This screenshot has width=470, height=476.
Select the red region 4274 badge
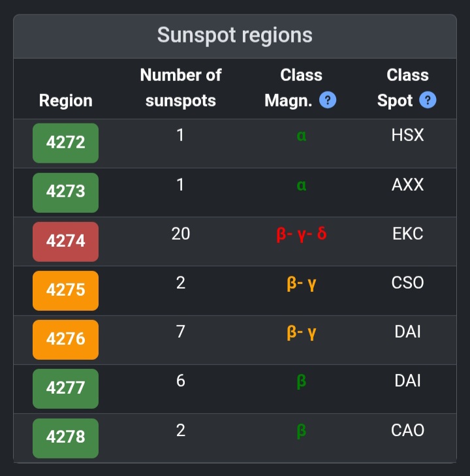[65, 241]
